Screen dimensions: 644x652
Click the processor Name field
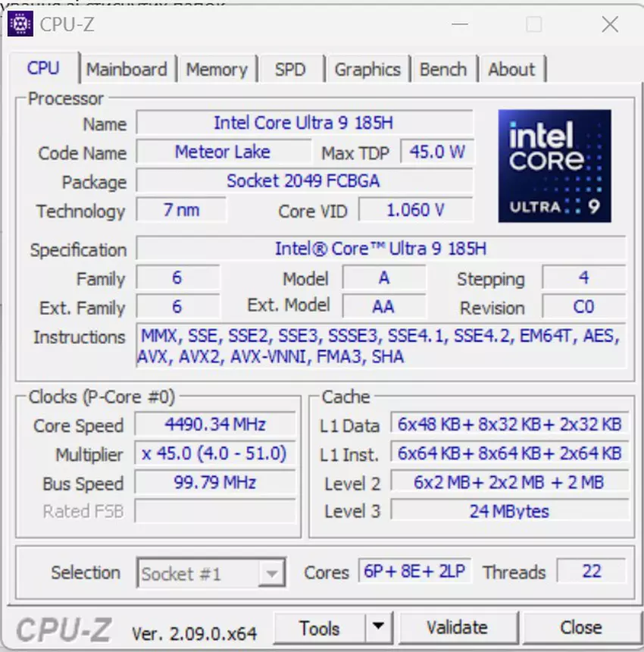(x=304, y=123)
